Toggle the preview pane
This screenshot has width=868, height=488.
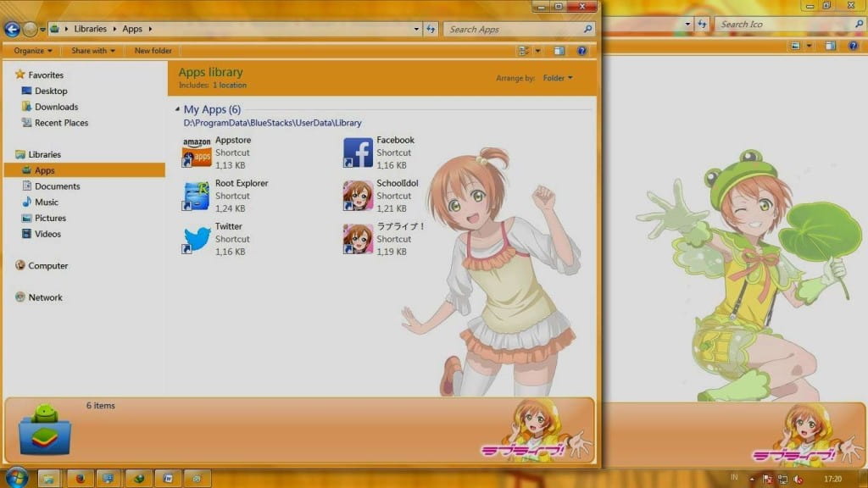[x=559, y=51]
